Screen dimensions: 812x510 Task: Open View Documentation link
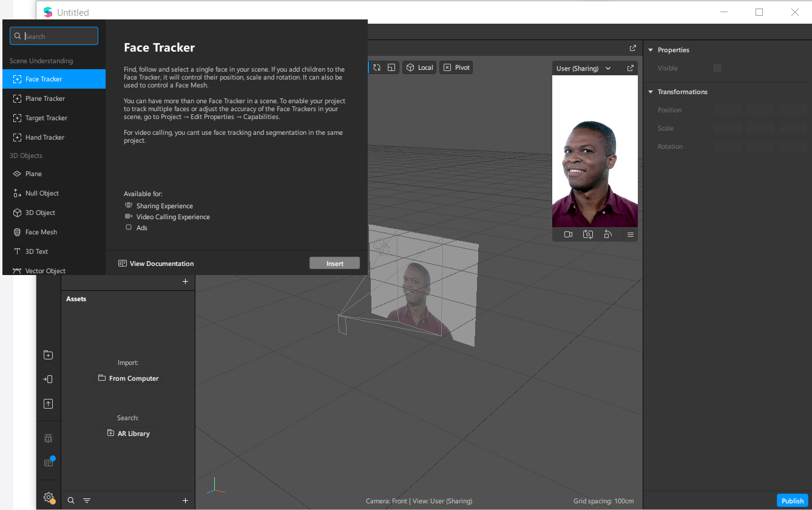tap(156, 263)
